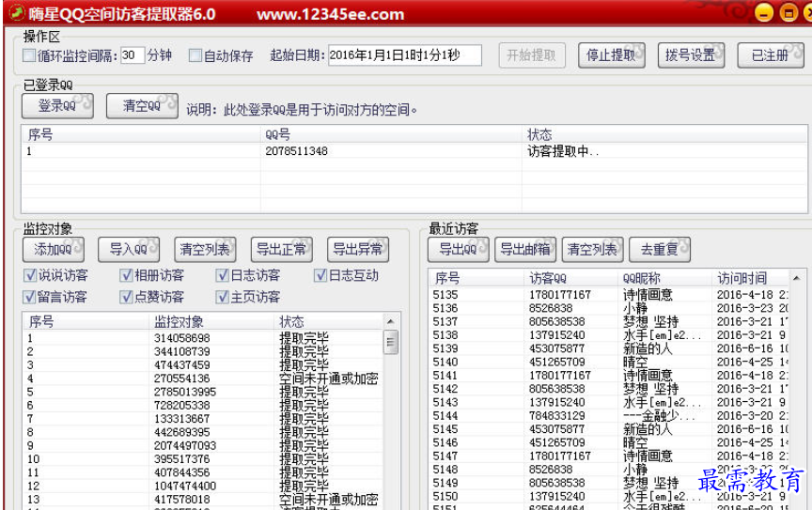Click the 访问时间 column header
Image resolution: width=812 pixels, height=510 pixels.
pyautogui.click(x=750, y=278)
